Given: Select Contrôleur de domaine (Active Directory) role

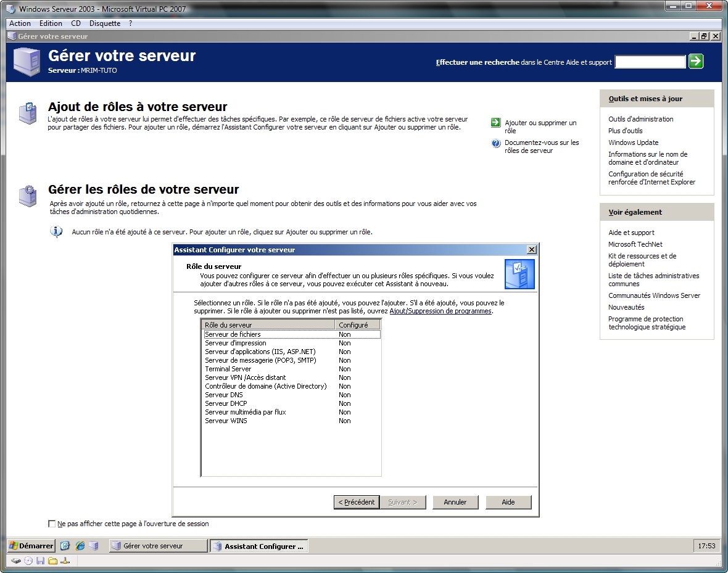Looking at the screenshot, I should coord(292,386).
